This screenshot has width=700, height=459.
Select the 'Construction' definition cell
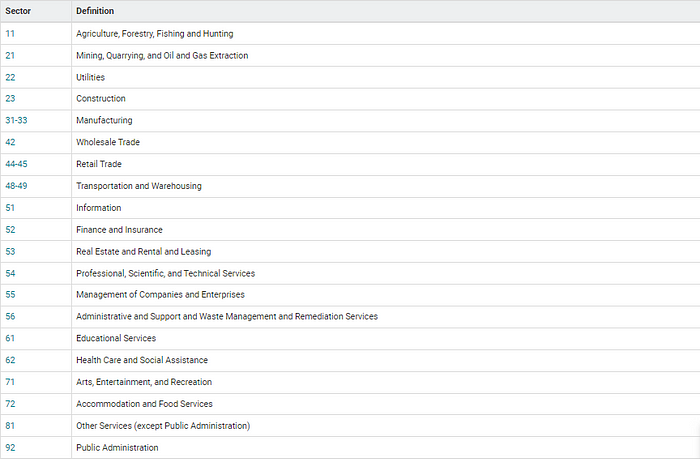point(386,99)
